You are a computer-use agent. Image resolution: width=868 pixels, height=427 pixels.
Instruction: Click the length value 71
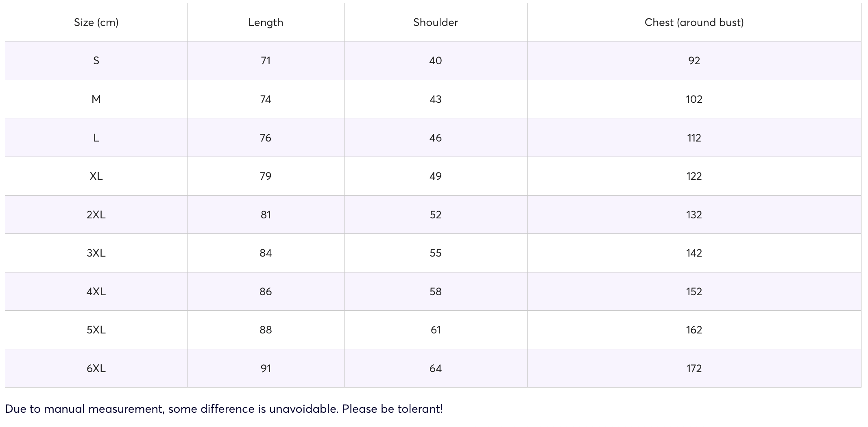tap(266, 61)
